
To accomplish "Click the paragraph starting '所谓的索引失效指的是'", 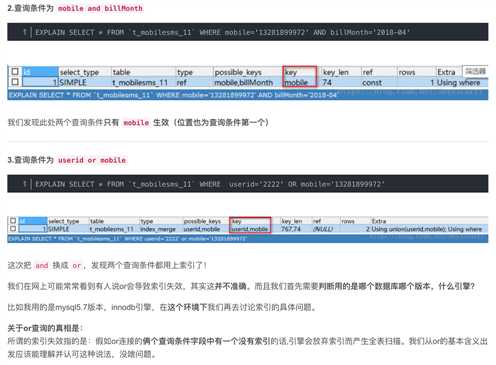I will [248, 347].
